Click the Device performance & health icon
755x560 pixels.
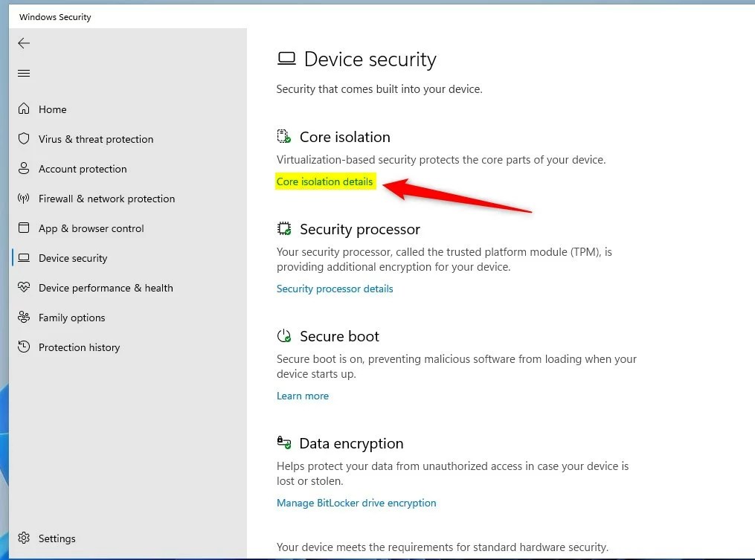pos(24,288)
